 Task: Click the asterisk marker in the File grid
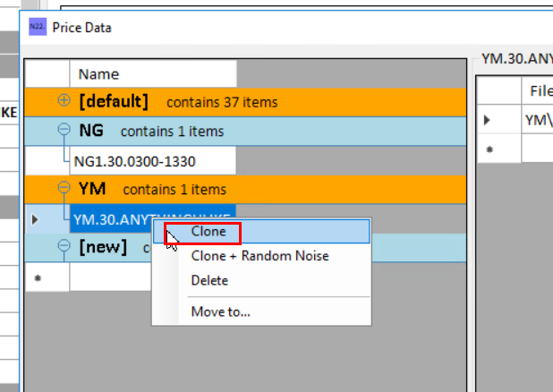[489, 149]
